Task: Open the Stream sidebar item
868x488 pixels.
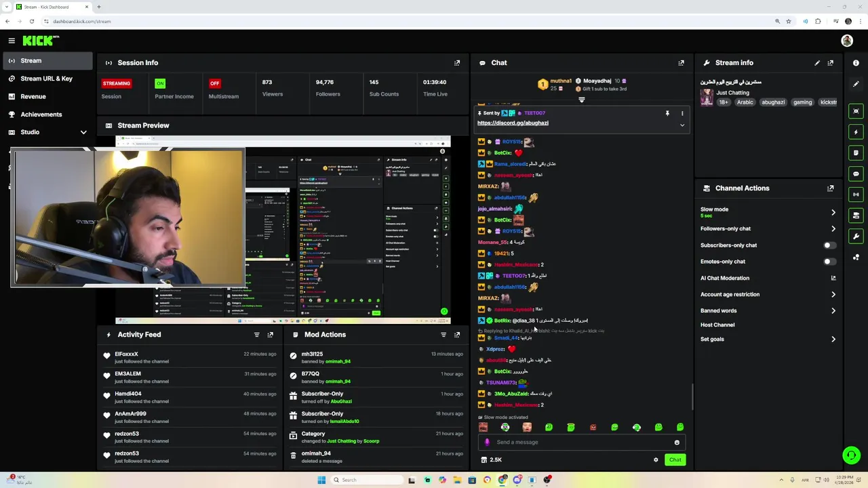Action: point(47,61)
